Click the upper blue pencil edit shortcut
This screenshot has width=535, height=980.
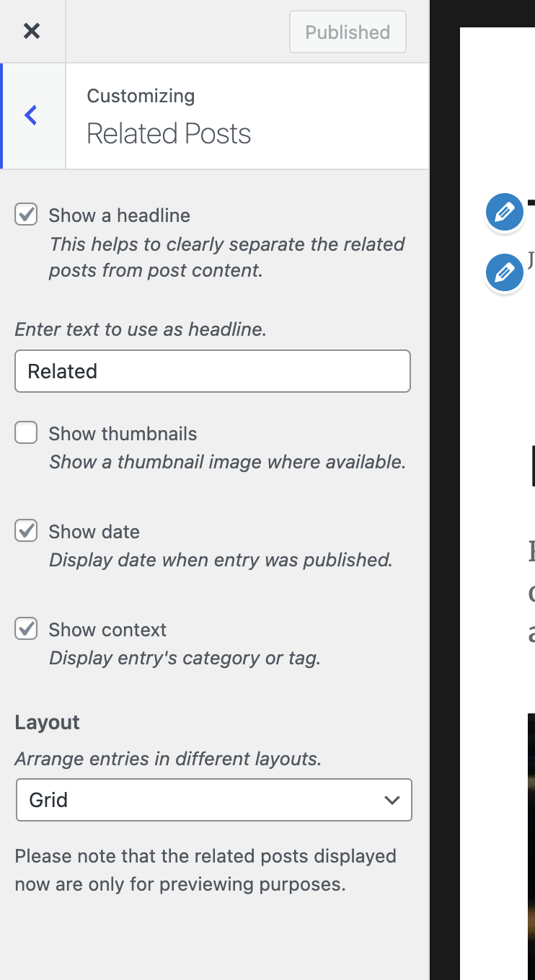505,213
